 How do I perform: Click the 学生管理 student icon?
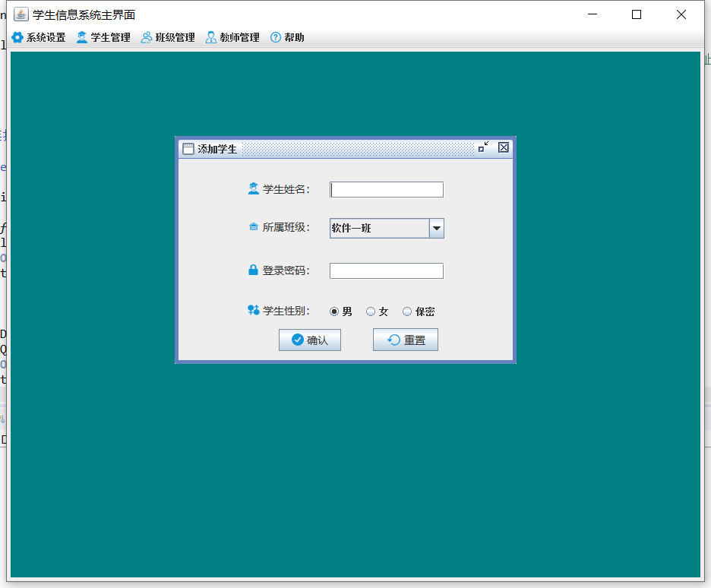(x=81, y=36)
